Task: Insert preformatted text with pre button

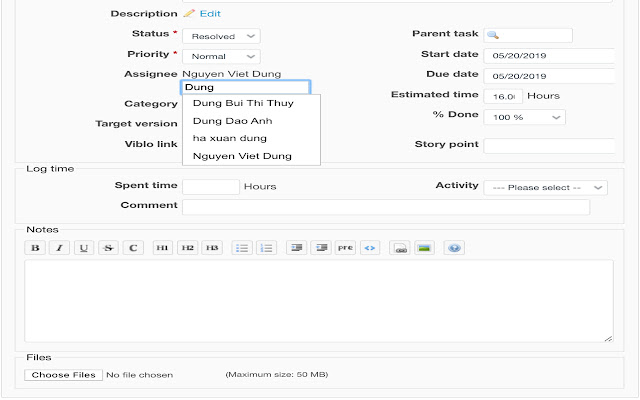Action: click(x=345, y=248)
